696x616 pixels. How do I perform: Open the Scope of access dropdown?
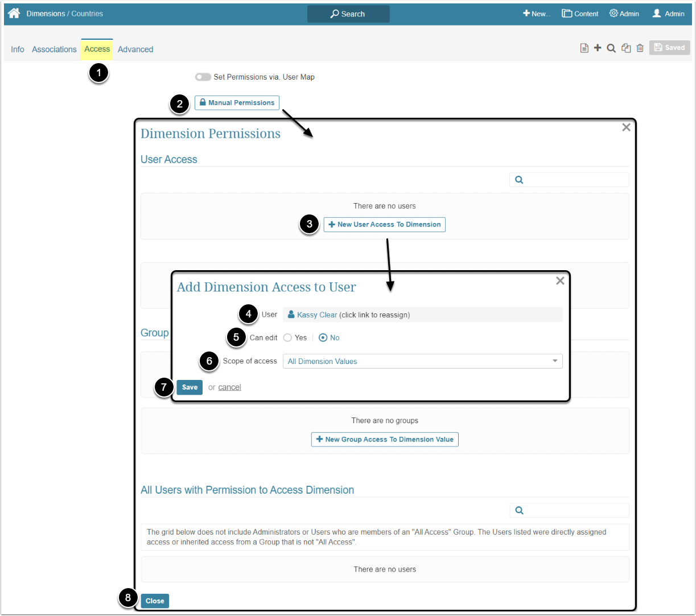point(422,361)
